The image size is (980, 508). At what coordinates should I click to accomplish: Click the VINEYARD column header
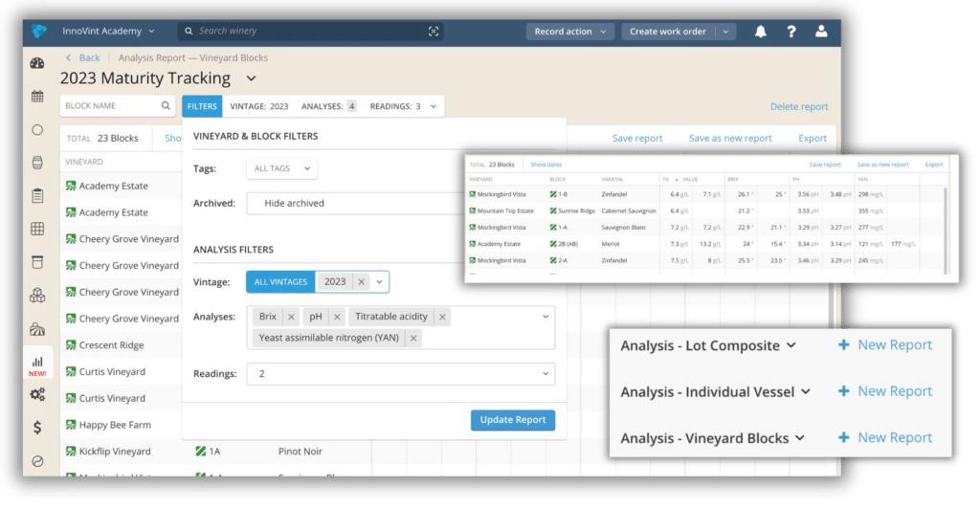pyautogui.click(x=84, y=162)
